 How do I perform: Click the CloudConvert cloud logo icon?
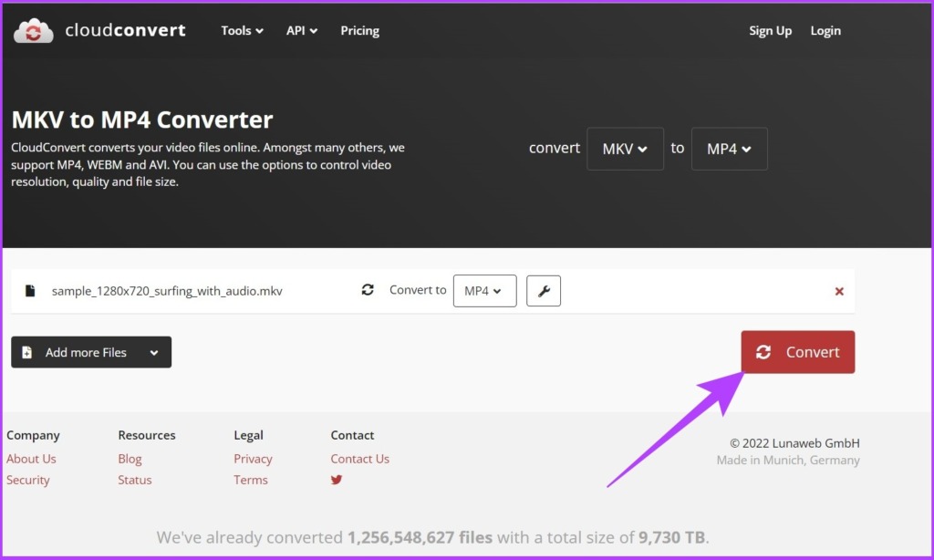click(34, 30)
